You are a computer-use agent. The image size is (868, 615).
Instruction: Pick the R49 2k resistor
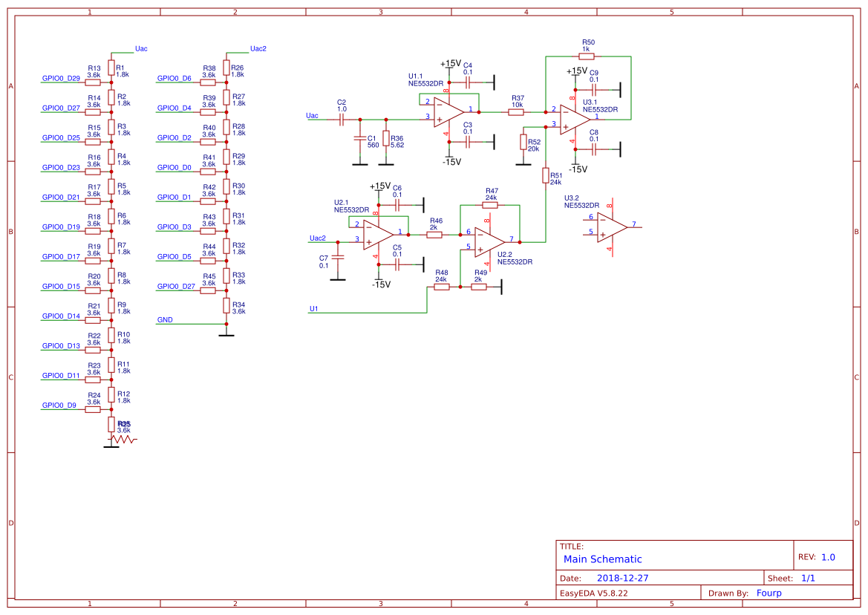point(479,287)
